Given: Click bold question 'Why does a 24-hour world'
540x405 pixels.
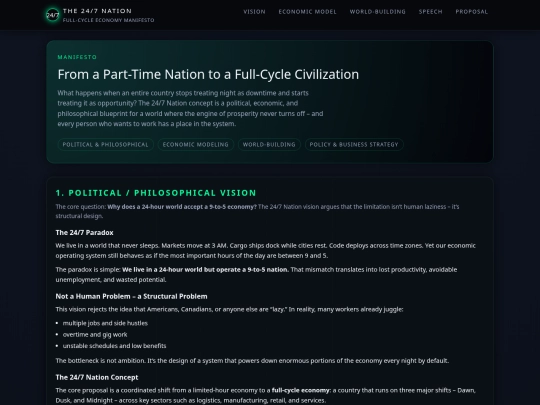Looking at the screenshot, I should pyautogui.click(x=182, y=207).
